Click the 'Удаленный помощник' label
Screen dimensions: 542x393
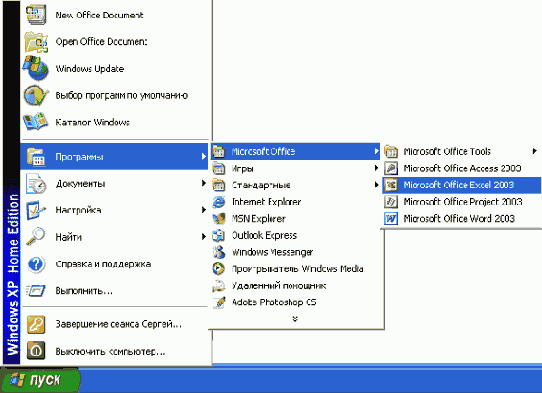click(x=279, y=286)
